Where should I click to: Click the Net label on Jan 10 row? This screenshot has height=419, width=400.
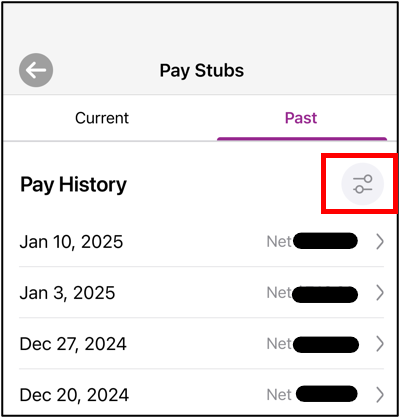(279, 242)
